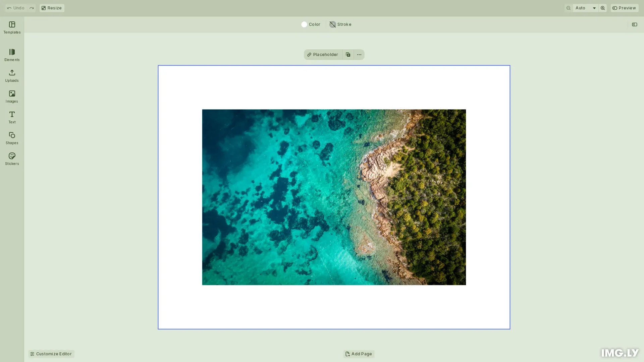The image size is (644, 362).
Task: Open the more options menu for the image
Action: pos(359,54)
